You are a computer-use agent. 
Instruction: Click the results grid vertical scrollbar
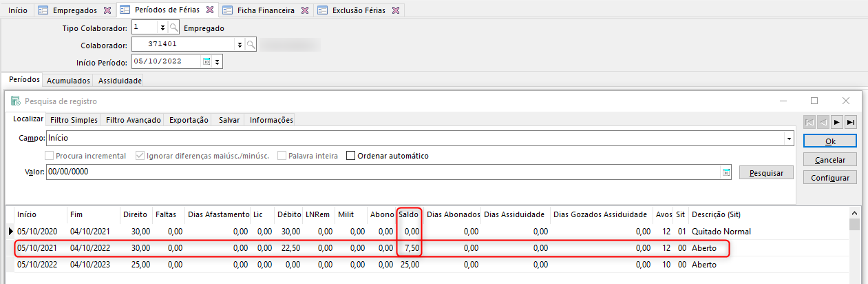pos(854,245)
